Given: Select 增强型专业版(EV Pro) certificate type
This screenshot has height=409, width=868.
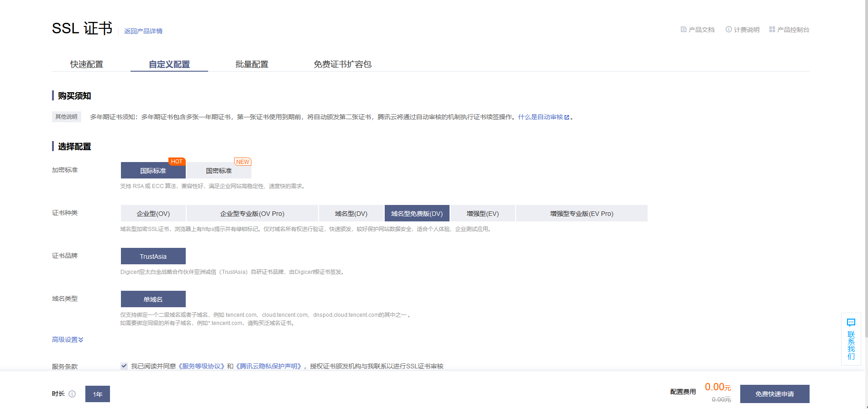Looking at the screenshot, I should pyautogui.click(x=582, y=213).
